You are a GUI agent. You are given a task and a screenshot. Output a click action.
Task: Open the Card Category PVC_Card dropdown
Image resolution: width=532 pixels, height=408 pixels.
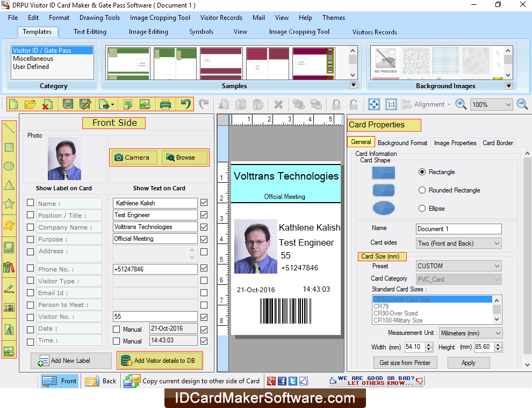[459, 280]
